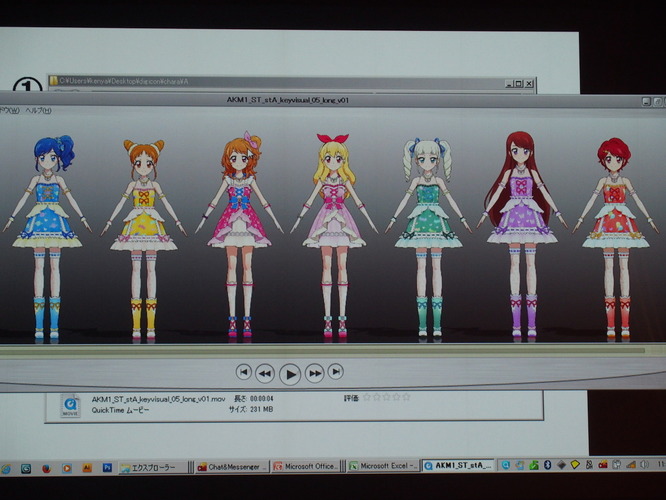Open Bluetooth from the system tray

[547, 465]
